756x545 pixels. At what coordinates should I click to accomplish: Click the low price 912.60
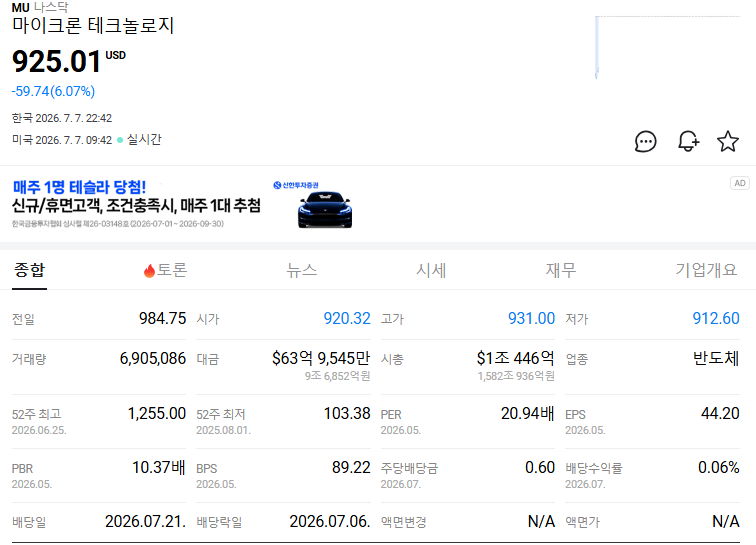click(x=716, y=318)
